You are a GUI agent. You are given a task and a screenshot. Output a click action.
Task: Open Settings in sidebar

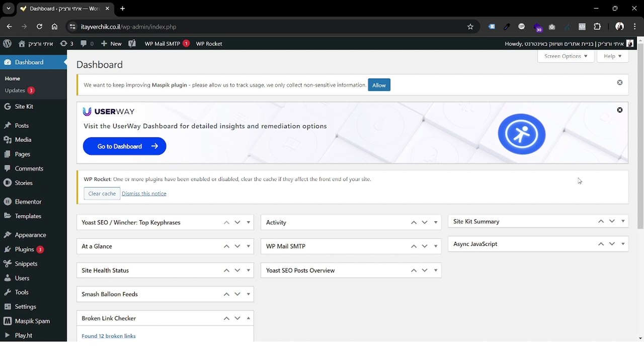click(33, 307)
